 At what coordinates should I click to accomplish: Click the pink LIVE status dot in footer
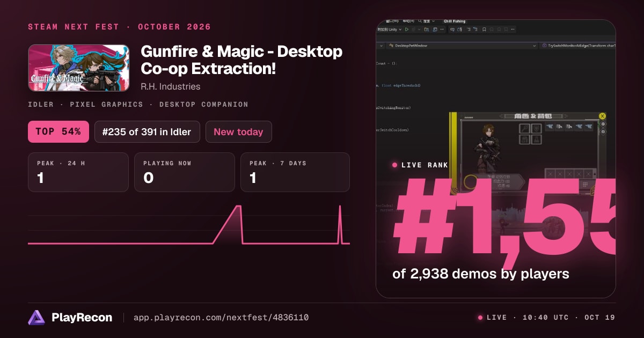click(x=480, y=318)
